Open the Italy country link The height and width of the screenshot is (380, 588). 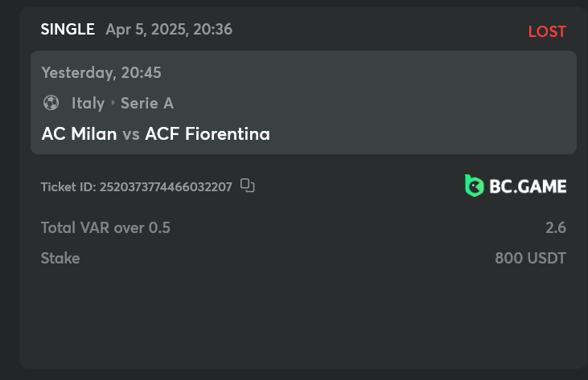(88, 103)
